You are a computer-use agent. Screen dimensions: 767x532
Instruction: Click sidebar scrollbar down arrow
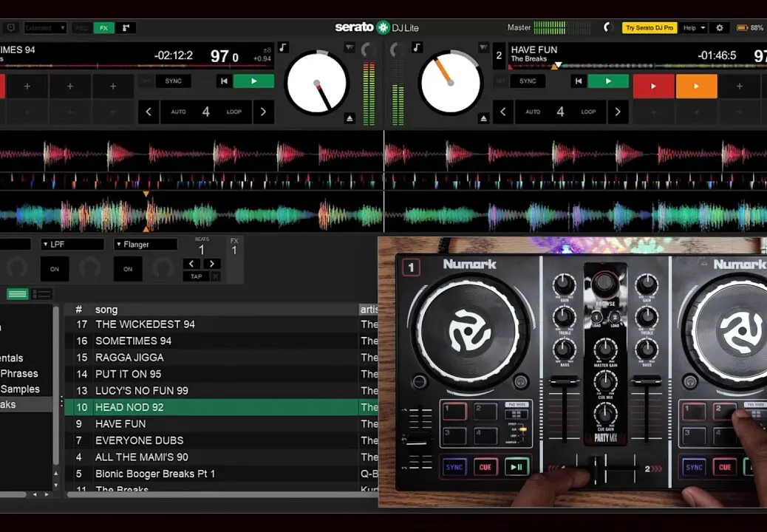pyautogui.click(x=55, y=485)
